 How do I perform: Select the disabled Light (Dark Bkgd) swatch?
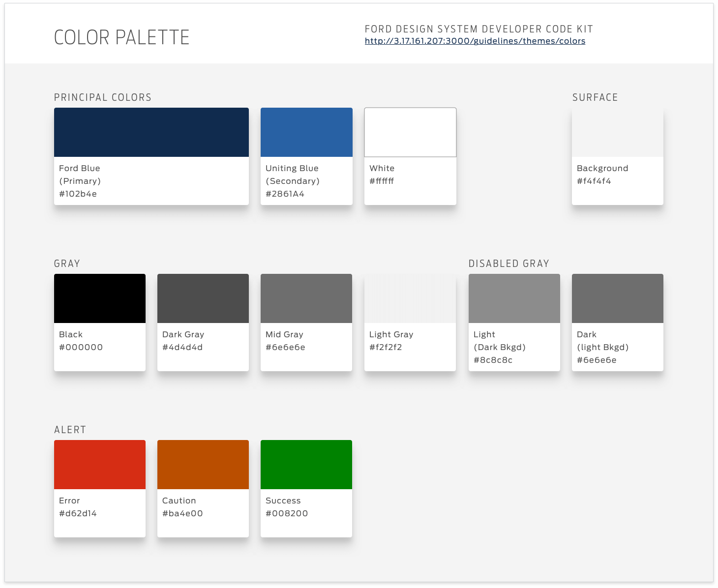pyautogui.click(x=514, y=298)
